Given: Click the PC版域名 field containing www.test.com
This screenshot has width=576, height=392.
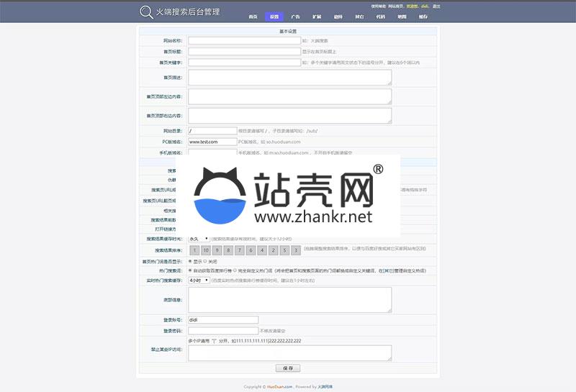Looking at the screenshot, I should [212, 142].
